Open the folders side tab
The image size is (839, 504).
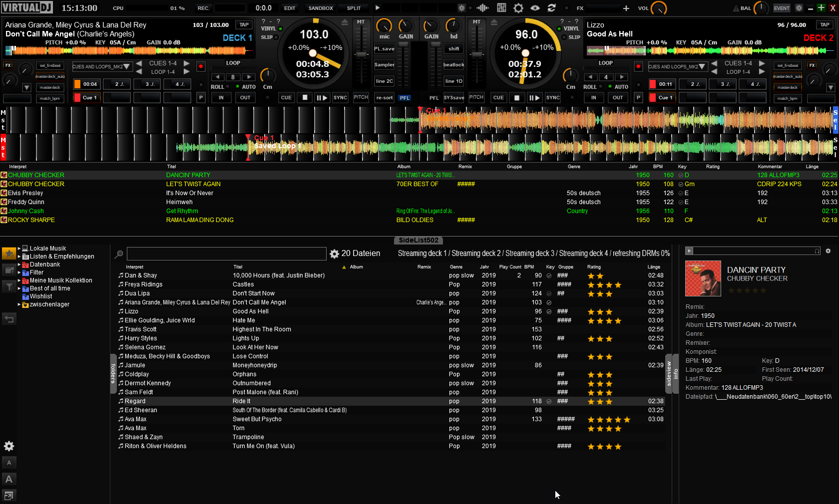click(x=113, y=373)
